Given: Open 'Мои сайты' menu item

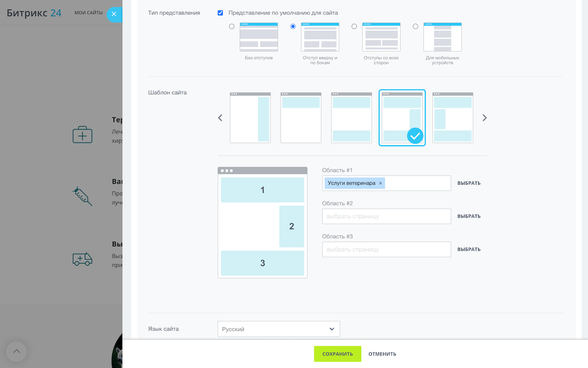Looking at the screenshot, I should point(89,13).
